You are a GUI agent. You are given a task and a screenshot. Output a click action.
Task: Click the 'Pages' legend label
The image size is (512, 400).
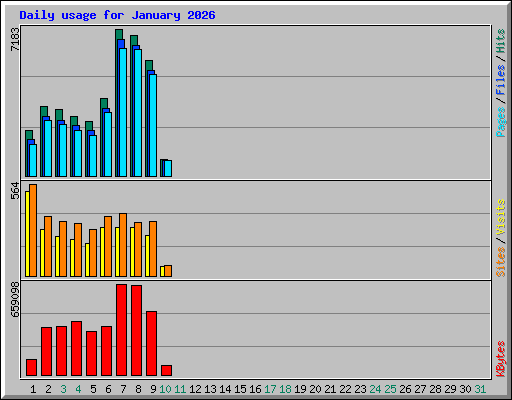501,122
